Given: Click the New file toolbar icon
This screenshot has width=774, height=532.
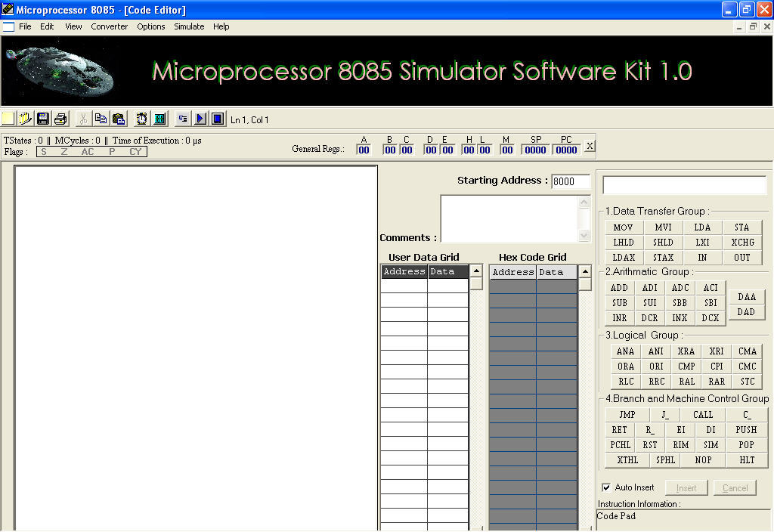Looking at the screenshot, I should pyautogui.click(x=8, y=119).
